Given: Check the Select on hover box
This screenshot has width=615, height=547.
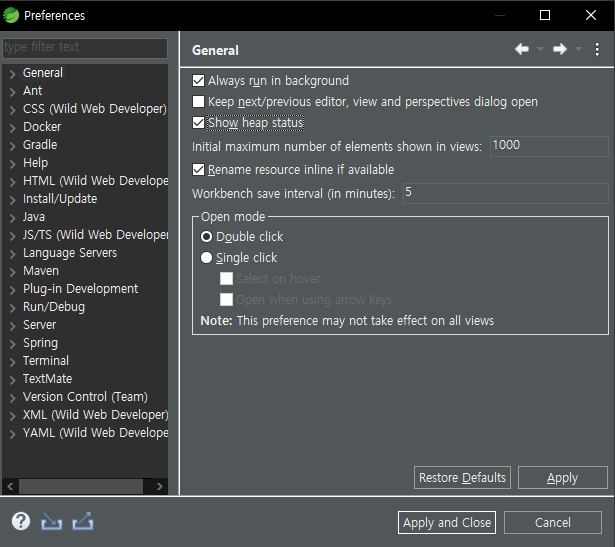Looking at the screenshot, I should click(x=226, y=279).
